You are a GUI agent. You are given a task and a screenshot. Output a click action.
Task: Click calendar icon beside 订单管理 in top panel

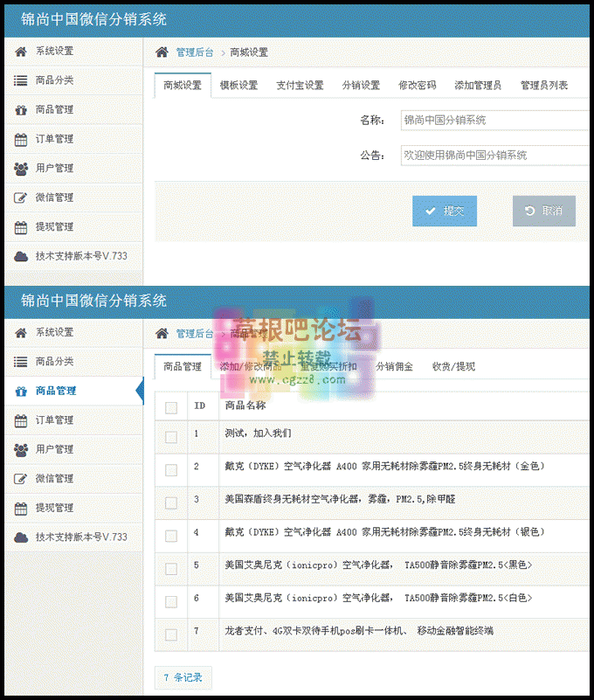(x=21, y=140)
